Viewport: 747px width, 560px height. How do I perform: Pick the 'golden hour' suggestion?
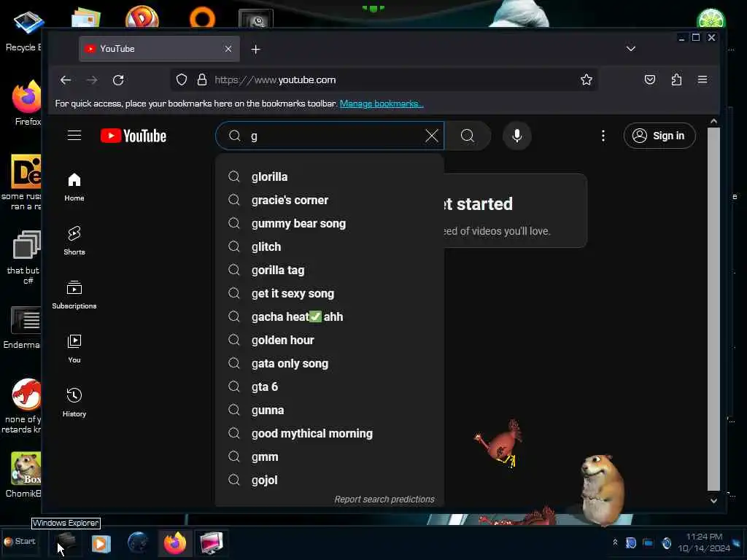(330, 340)
